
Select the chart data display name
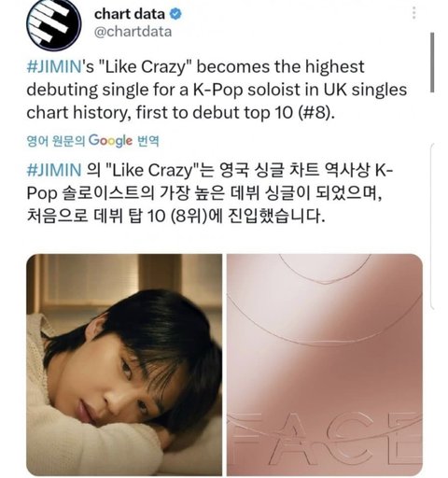click(130, 14)
